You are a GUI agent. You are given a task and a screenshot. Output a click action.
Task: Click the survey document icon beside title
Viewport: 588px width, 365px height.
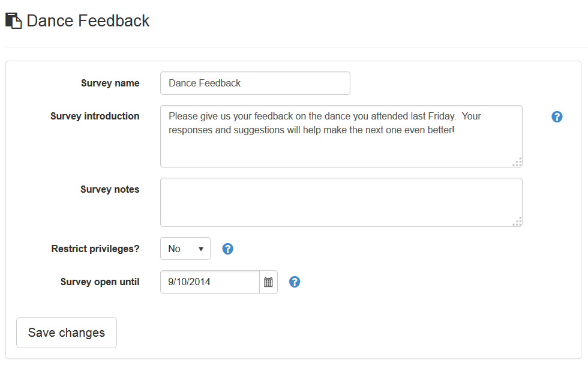tap(13, 20)
